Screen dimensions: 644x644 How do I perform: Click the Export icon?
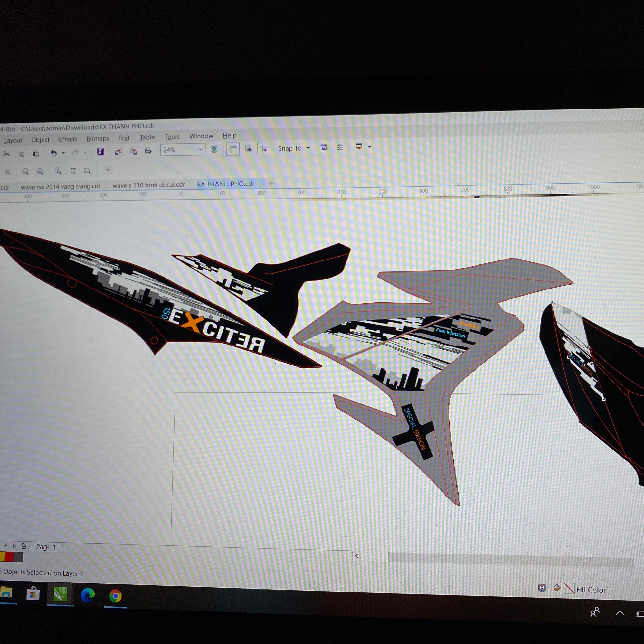pos(133,151)
